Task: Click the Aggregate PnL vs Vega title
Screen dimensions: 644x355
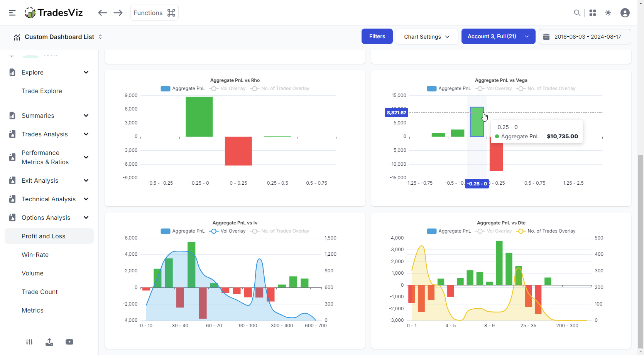Action: click(x=501, y=80)
